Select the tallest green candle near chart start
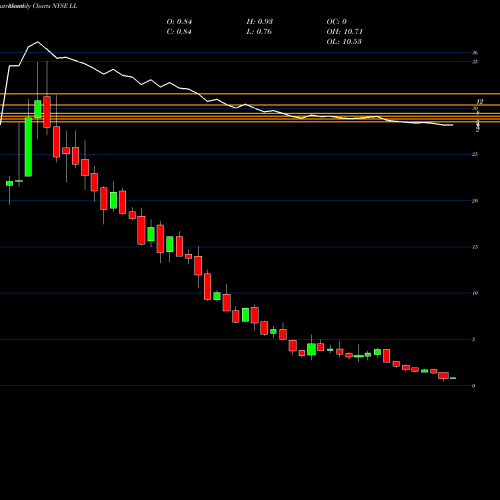The width and height of the screenshot is (500, 500). 28,147
